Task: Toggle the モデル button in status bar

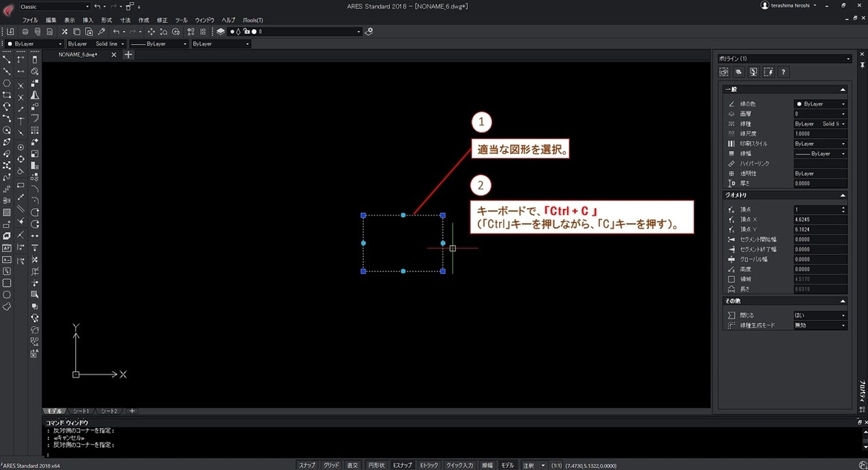Action: click(508, 465)
